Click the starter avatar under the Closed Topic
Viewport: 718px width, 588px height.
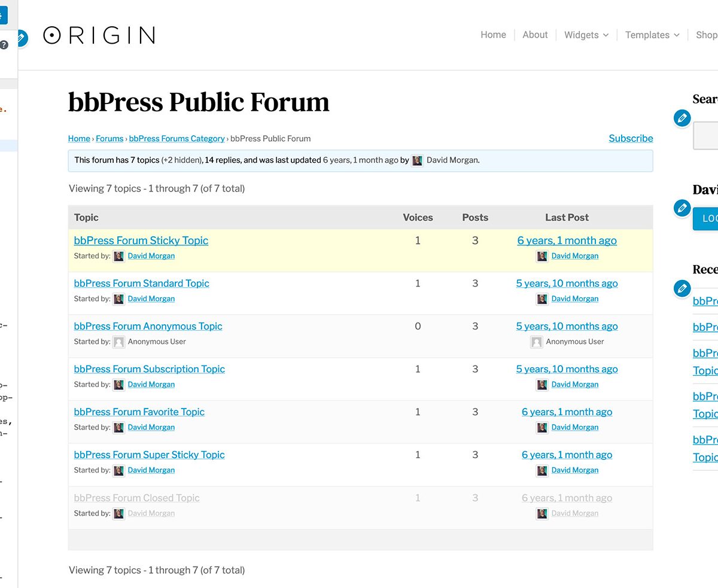[x=119, y=514]
